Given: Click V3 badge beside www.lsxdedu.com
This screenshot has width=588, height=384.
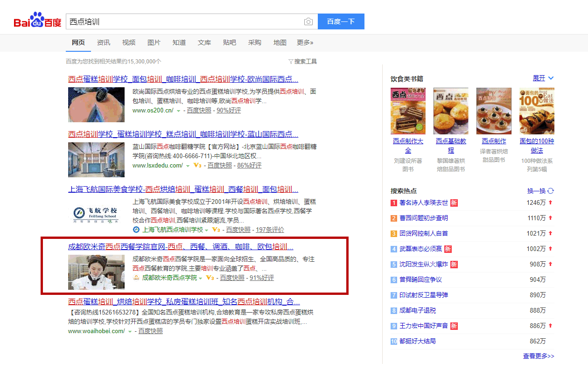Looking at the screenshot, I should pyautogui.click(x=197, y=165).
